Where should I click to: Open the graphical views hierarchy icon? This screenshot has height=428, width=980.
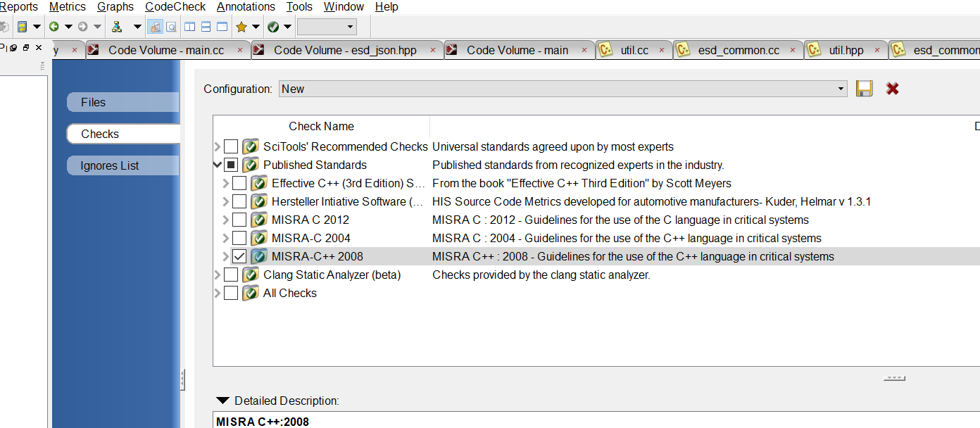[x=117, y=27]
